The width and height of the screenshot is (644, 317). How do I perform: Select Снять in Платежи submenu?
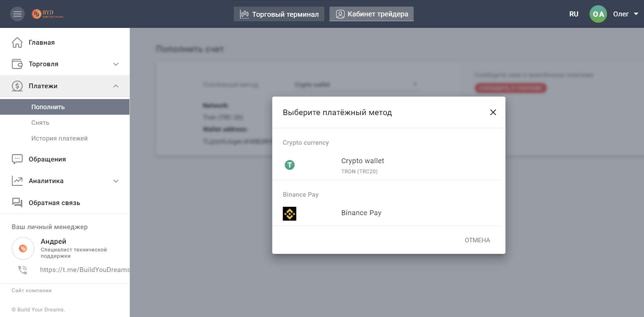click(x=40, y=123)
